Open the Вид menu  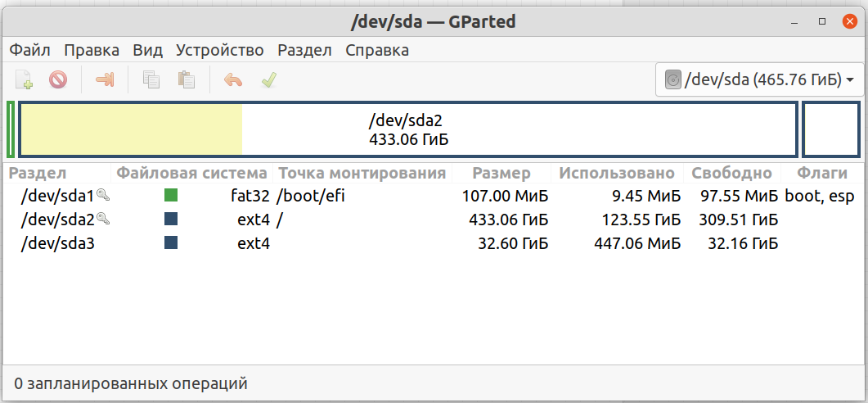click(x=147, y=50)
